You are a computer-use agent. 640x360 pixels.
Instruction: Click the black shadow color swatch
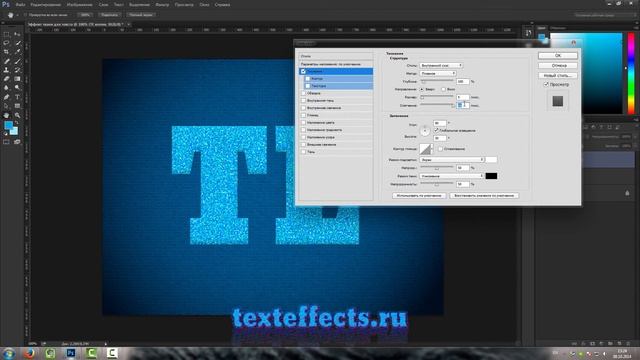[491, 176]
